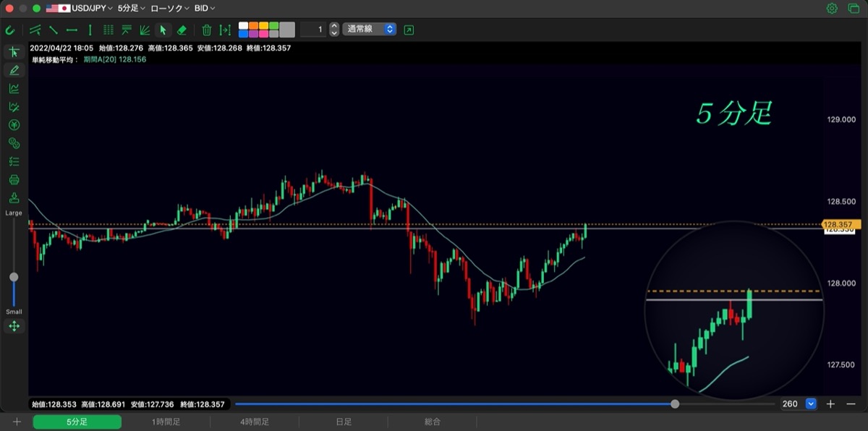Viewport: 868px width, 431px height.
Task: Click the line width input field
Action: [313, 30]
